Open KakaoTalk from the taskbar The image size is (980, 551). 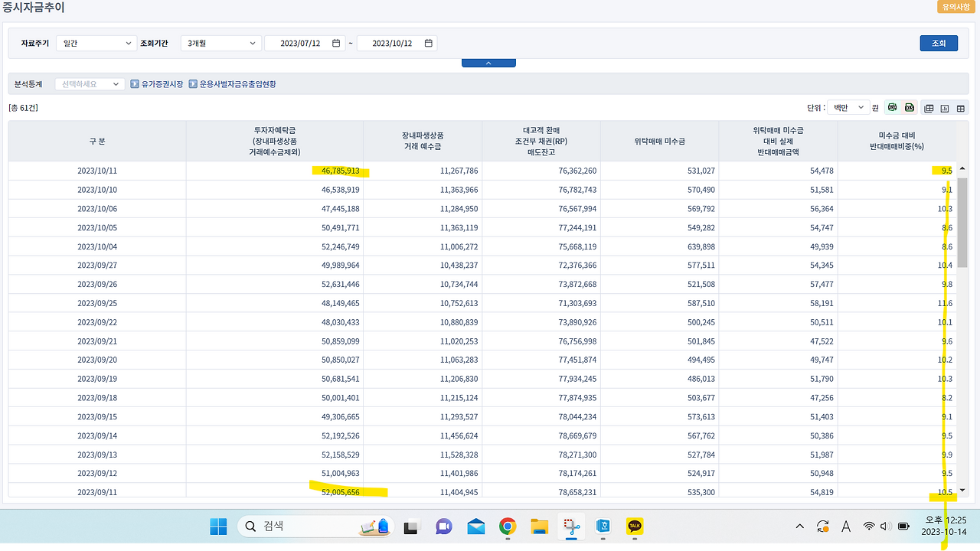(x=635, y=527)
